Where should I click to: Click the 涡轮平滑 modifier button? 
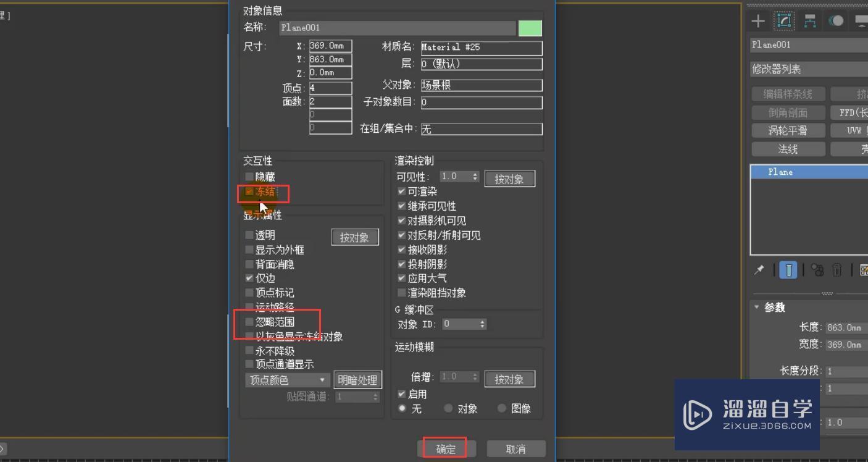(x=788, y=130)
